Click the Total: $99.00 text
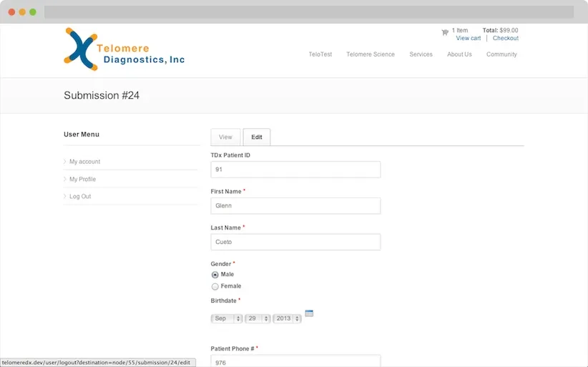 500,30
